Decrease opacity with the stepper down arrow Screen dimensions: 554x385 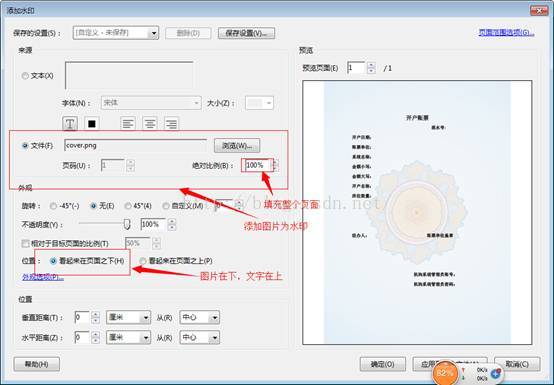coord(172,227)
